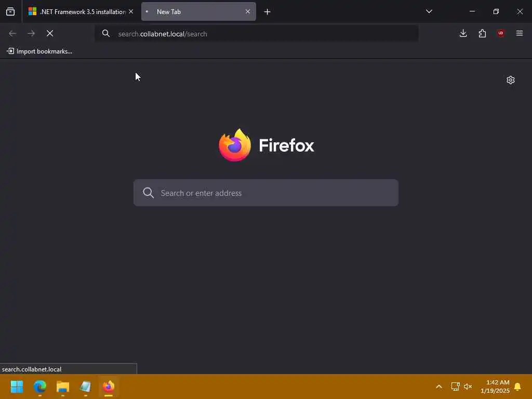Go forward one page

[x=31, y=33]
